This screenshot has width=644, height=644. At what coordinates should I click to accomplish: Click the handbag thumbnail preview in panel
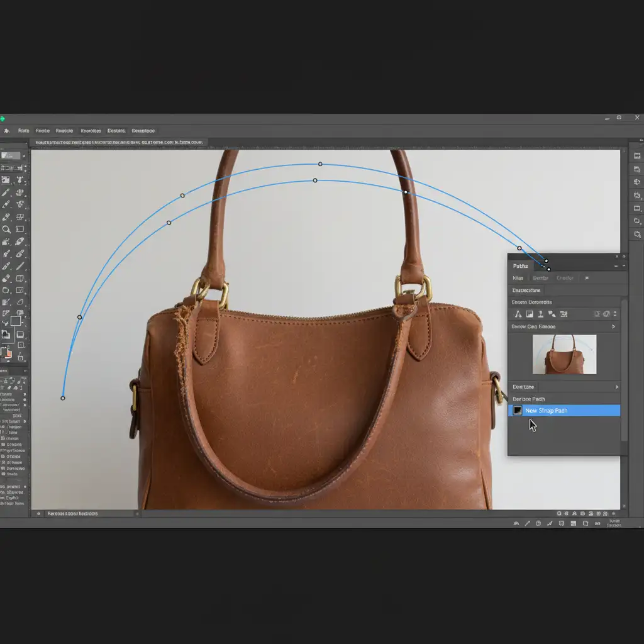[564, 355]
